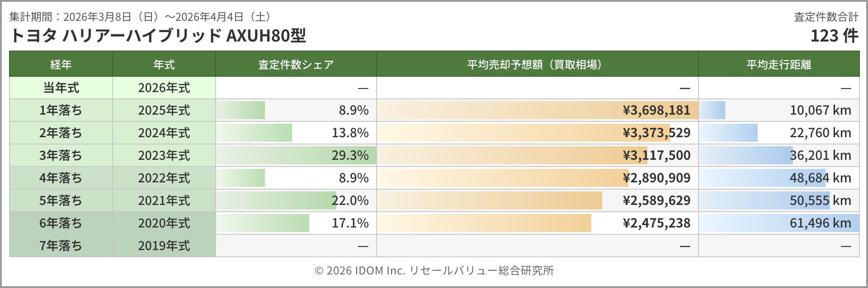Click the ¥3,698,181 price bar
868x288 pixels.
point(537,110)
